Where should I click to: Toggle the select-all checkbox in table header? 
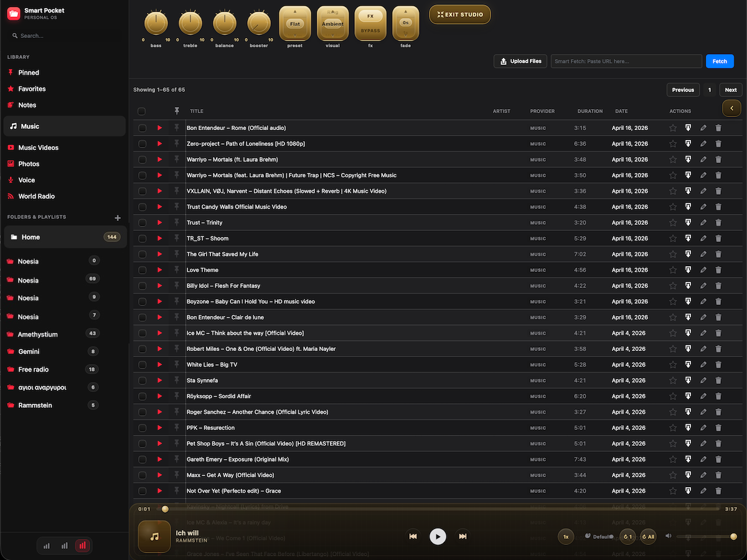click(142, 111)
